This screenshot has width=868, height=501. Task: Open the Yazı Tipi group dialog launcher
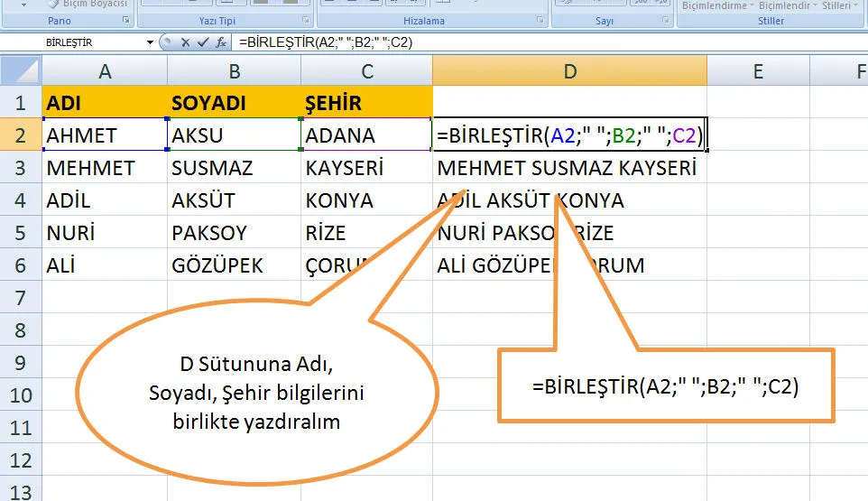(x=307, y=21)
